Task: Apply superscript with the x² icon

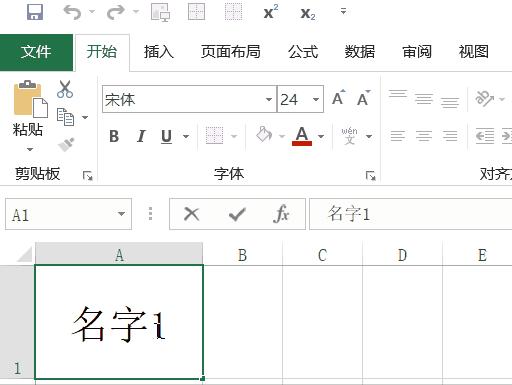Action: (271, 12)
